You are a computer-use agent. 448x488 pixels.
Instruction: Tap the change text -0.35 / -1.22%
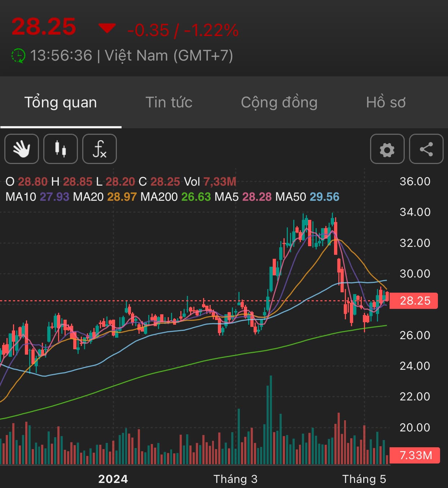(183, 30)
